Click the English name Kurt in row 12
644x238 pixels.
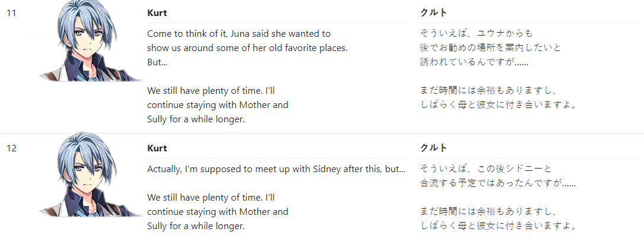(x=157, y=148)
